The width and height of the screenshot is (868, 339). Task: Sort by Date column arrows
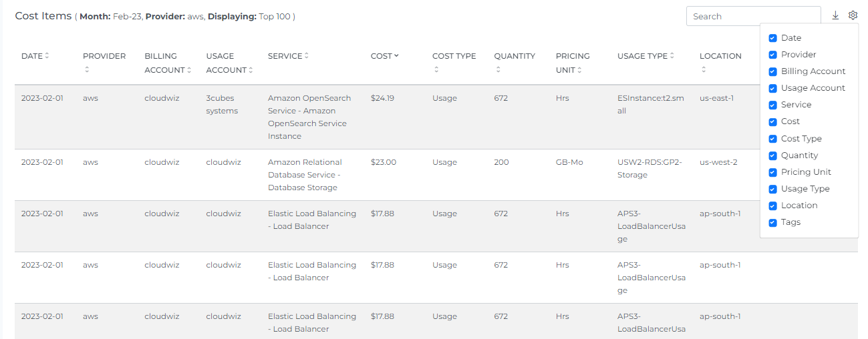point(47,56)
